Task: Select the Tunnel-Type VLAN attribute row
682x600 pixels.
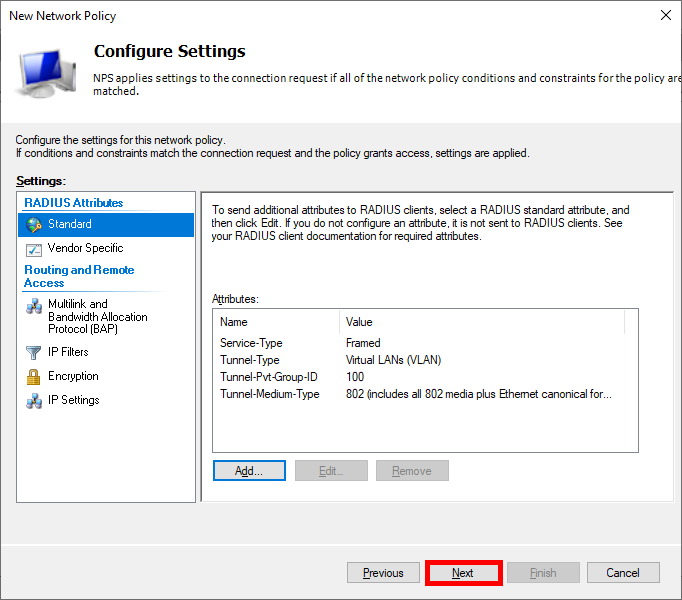Action: point(249,360)
